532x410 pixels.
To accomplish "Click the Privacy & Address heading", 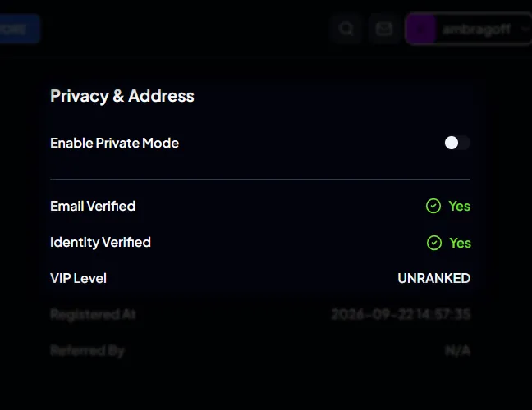I will click(122, 96).
